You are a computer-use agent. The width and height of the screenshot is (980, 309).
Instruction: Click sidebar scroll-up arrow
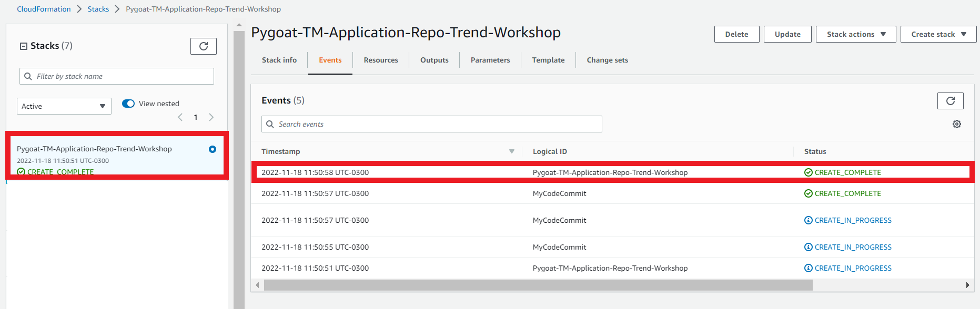(x=239, y=25)
